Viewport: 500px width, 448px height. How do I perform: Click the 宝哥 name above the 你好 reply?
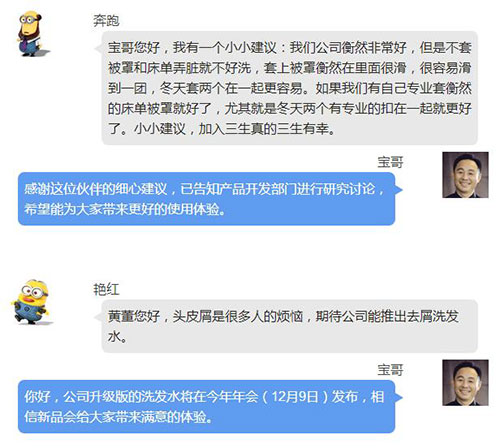(390, 370)
